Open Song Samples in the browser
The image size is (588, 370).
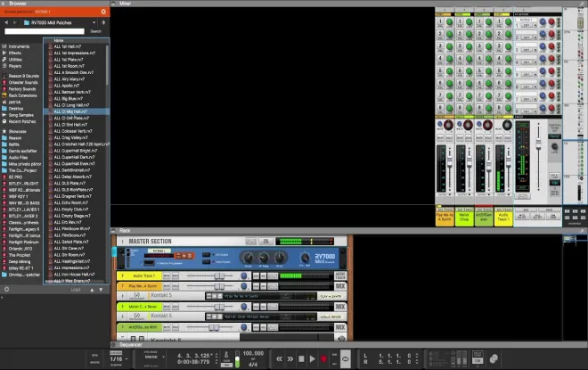pyautogui.click(x=21, y=115)
